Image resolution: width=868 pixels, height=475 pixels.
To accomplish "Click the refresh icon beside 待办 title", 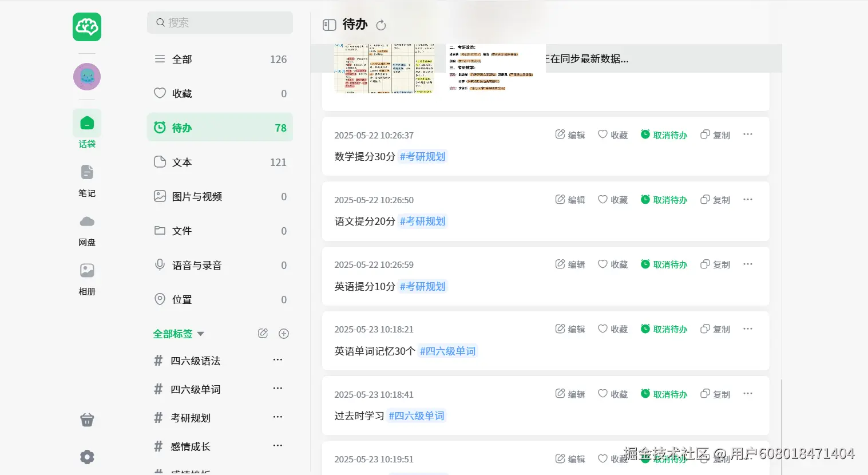I will pyautogui.click(x=381, y=25).
